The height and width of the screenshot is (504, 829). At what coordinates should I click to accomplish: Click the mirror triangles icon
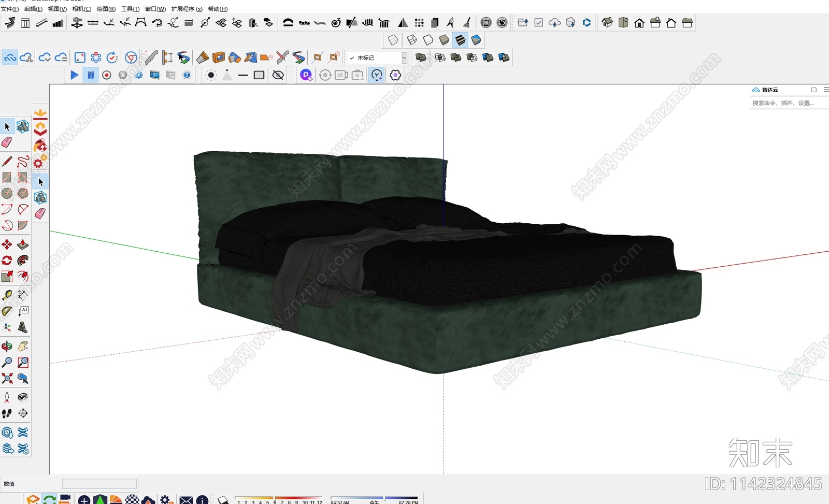point(403,23)
